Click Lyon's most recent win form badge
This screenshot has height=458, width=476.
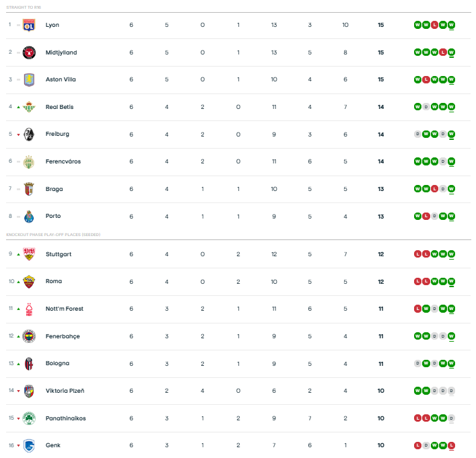tap(451, 25)
